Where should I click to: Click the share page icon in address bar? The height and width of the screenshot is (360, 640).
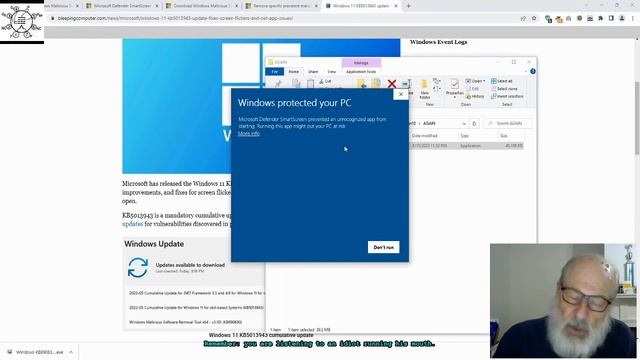tap(523, 18)
